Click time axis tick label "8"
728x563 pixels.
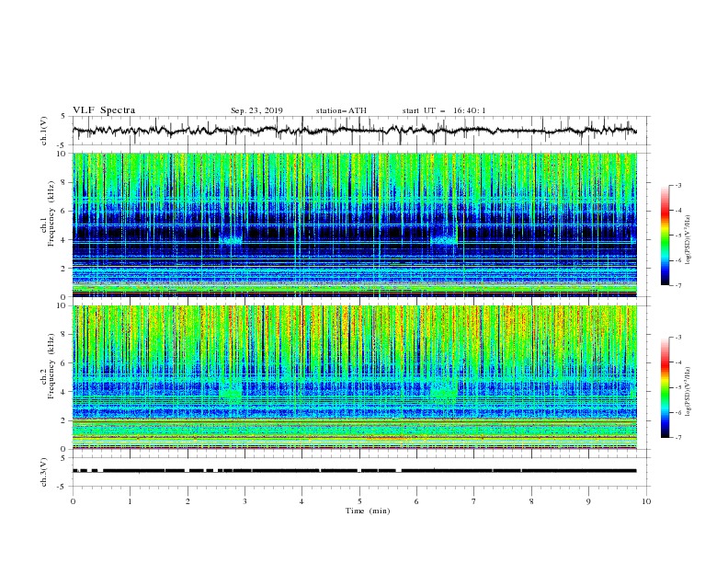point(531,501)
